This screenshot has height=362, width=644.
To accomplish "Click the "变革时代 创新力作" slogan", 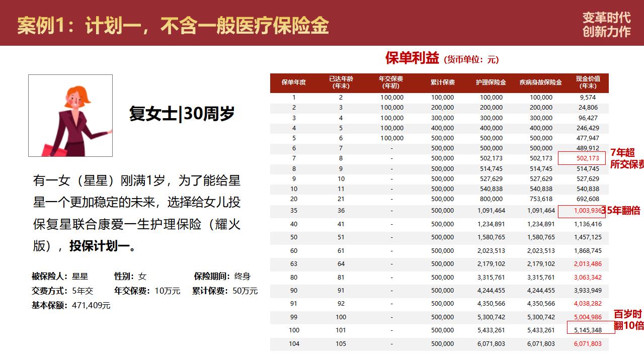I will (x=606, y=24).
